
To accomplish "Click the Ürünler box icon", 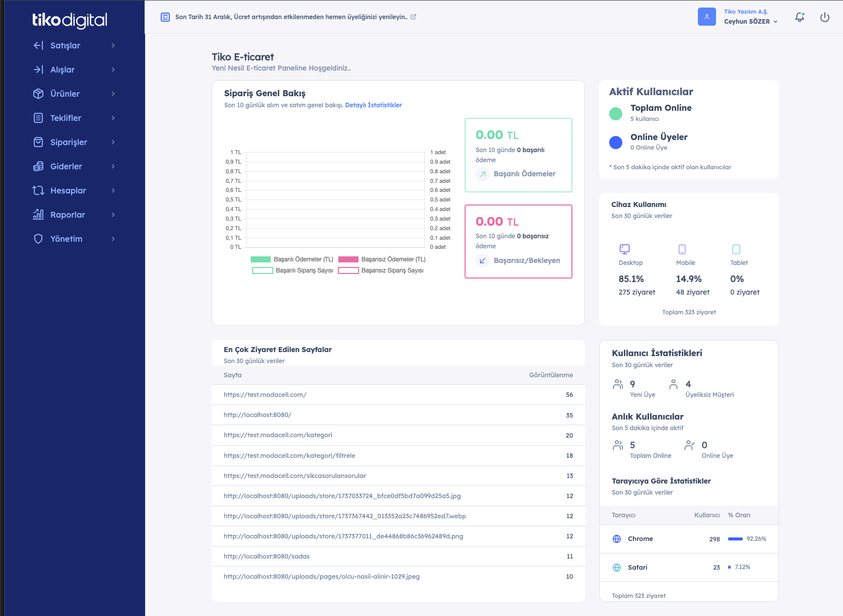I will click(x=38, y=94).
